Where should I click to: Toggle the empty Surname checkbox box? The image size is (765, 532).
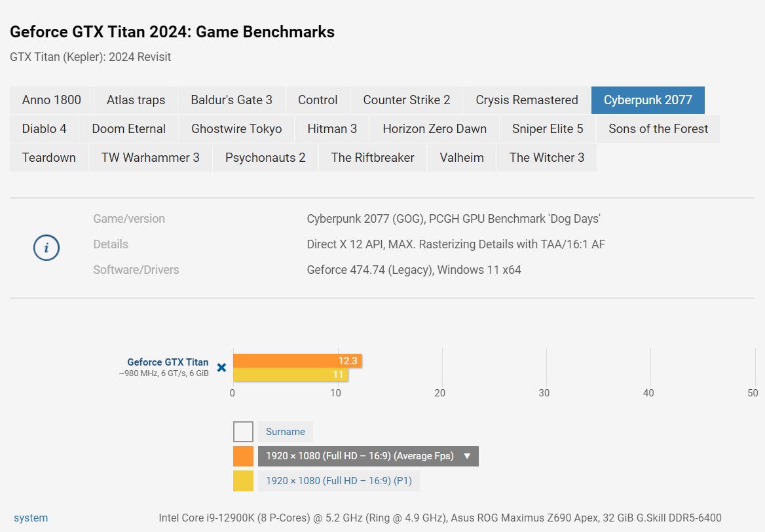[x=243, y=432]
